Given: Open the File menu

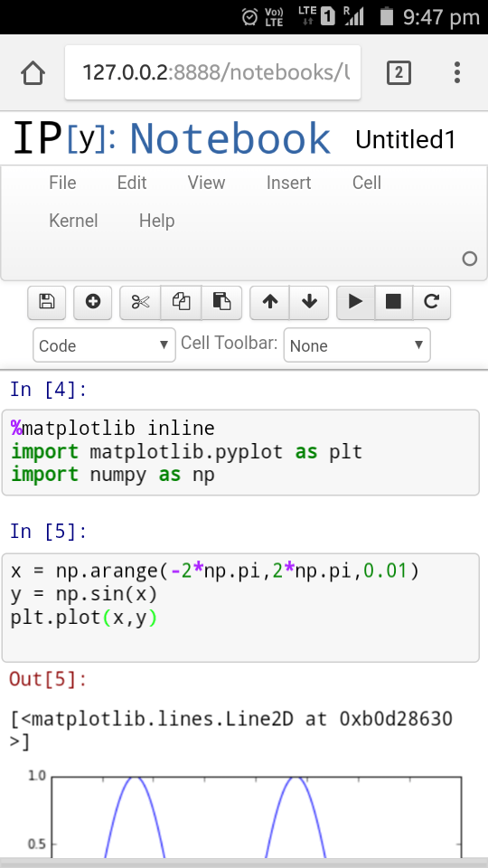Looking at the screenshot, I should click(x=62, y=183).
